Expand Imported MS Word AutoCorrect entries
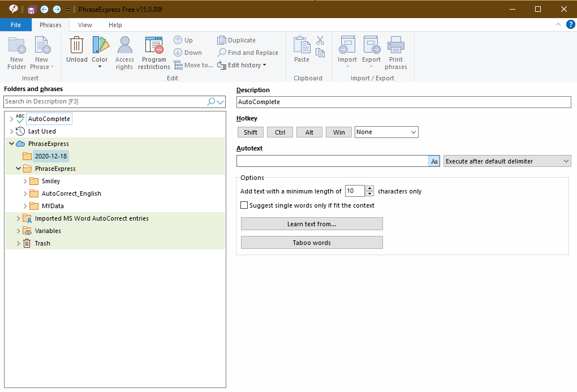 pyautogui.click(x=19, y=218)
